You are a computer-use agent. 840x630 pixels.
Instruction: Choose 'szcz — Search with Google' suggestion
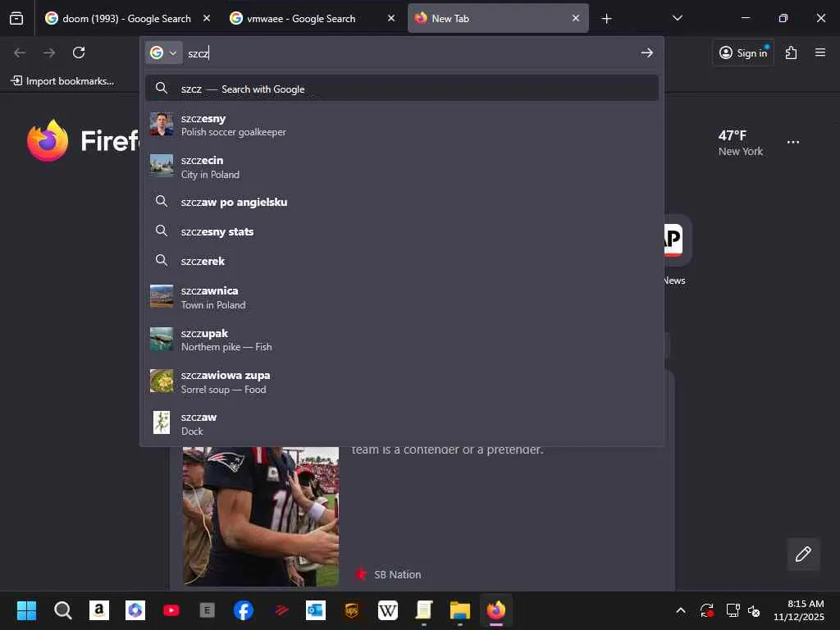(x=402, y=89)
